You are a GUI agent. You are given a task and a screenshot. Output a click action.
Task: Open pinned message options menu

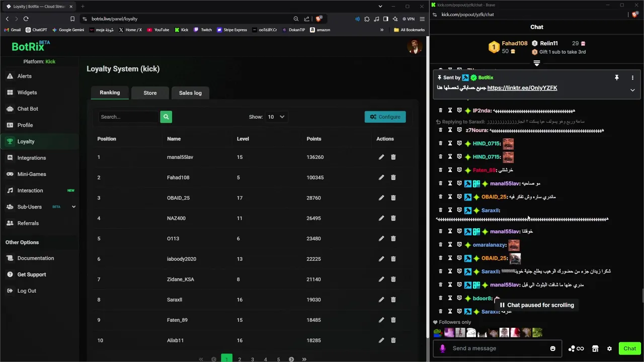(x=632, y=77)
